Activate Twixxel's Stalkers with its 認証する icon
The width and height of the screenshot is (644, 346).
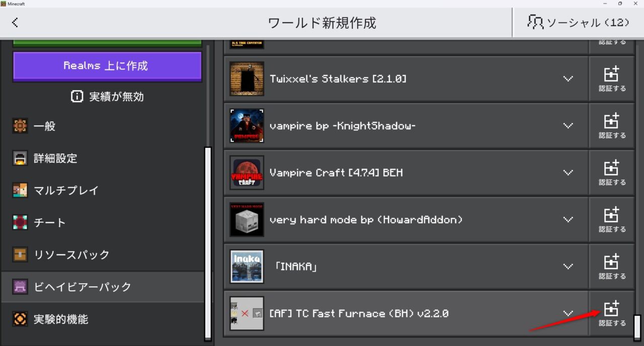[612, 78]
